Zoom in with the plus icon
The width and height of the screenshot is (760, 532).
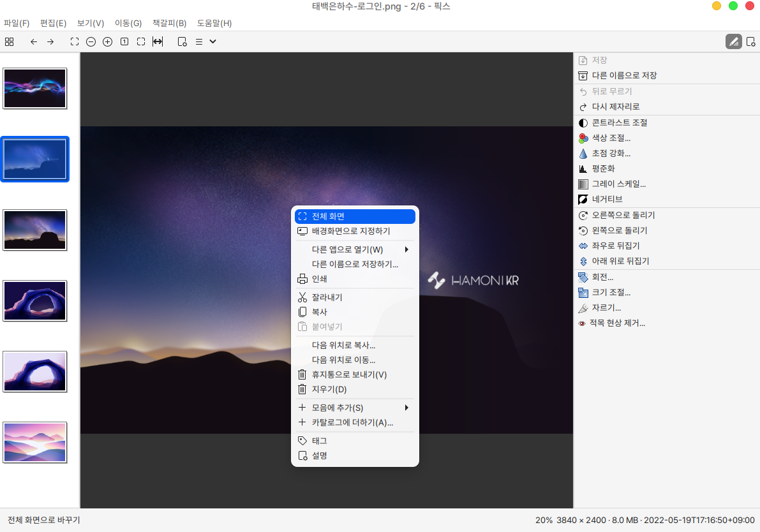[x=108, y=41]
